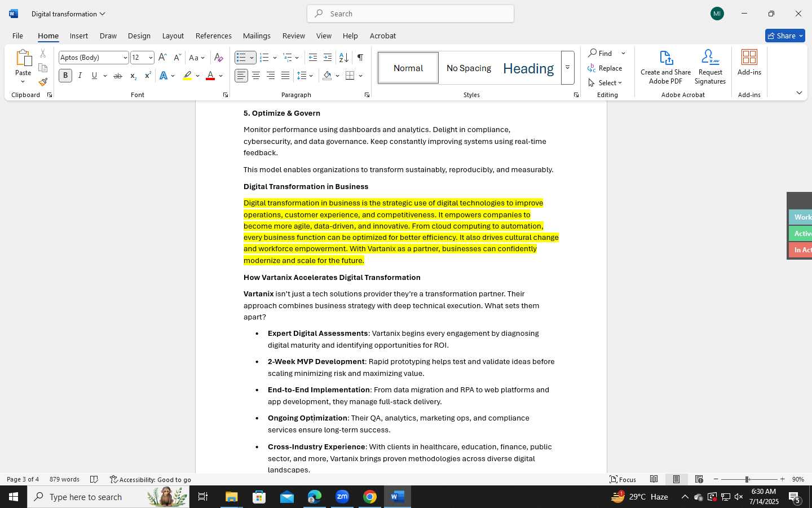Apply yellow text highlight color
Viewport: 812px width, 508px height.
tap(187, 76)
